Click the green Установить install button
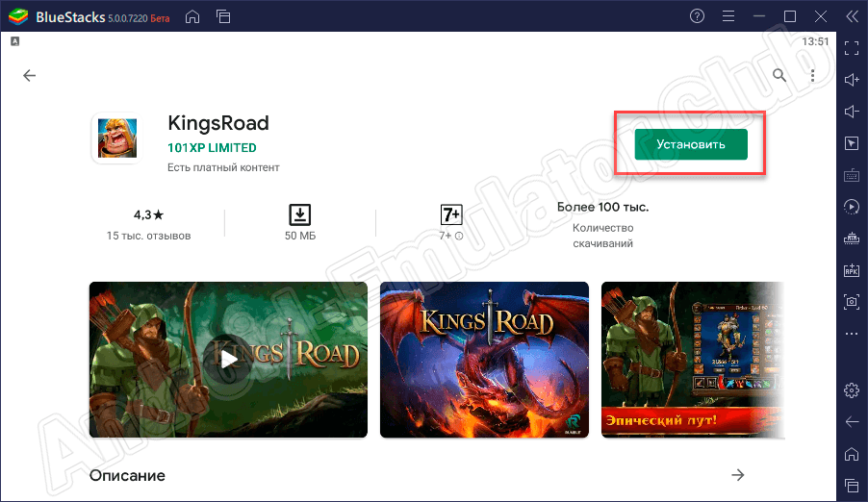868x502 pixels. (x=690, y=144)
